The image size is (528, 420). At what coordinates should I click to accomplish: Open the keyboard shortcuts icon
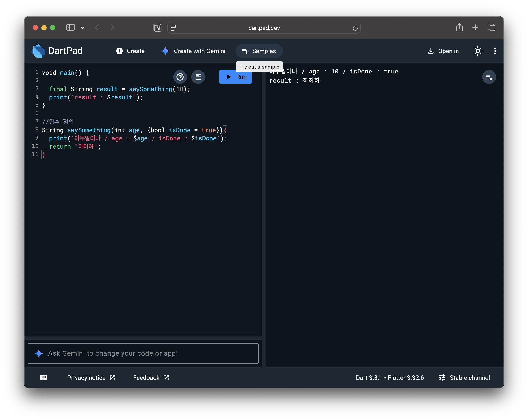[43, 378]
